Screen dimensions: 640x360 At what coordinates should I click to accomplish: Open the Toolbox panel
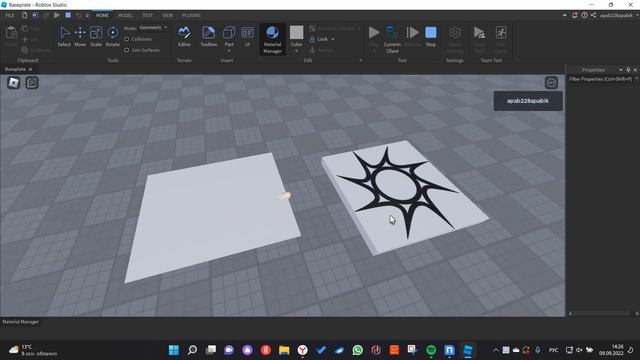pyautogui.click(x=209, y=36)
